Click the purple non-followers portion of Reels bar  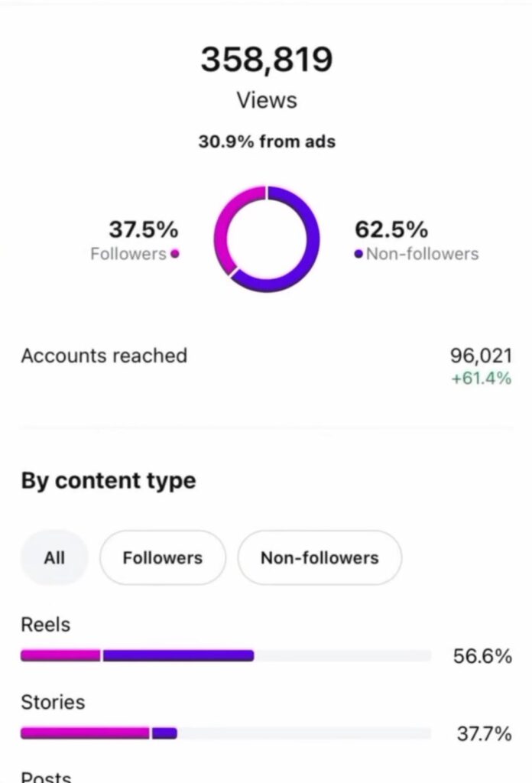(178, 655)
